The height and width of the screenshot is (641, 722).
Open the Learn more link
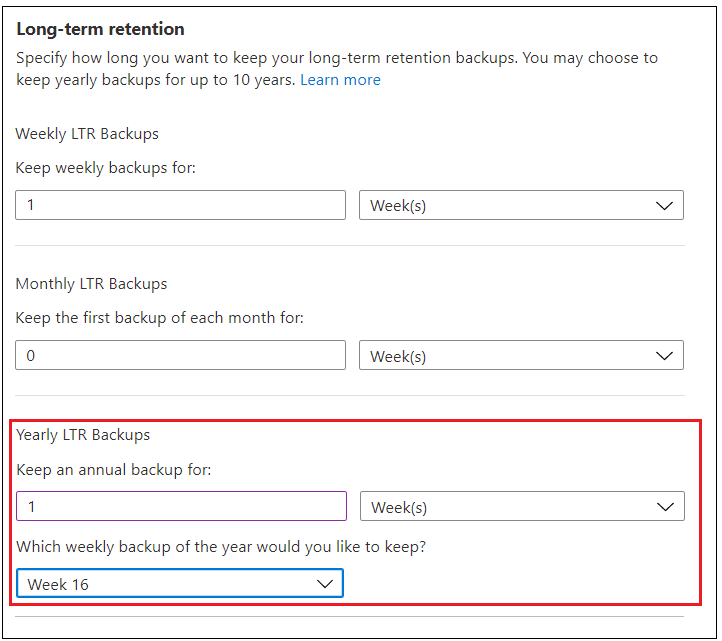[340, 80]
